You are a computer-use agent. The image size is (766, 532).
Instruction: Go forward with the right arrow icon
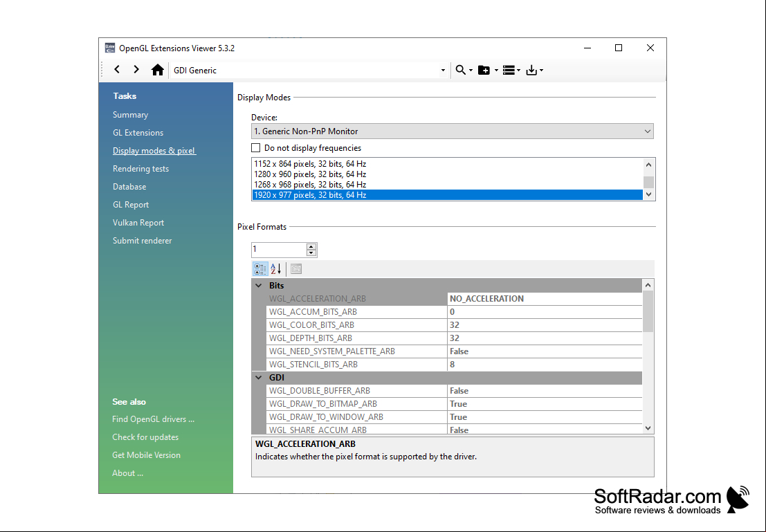point(136,70)
